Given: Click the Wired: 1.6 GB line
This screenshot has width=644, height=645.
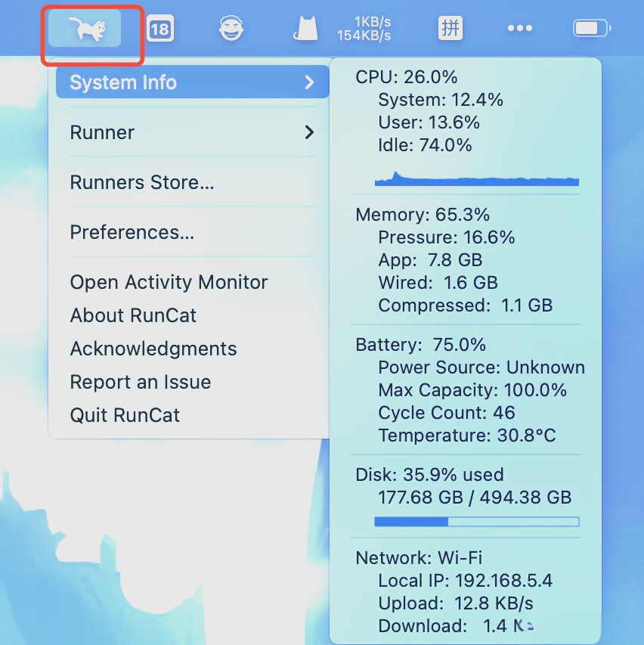Looking at the screenshot, I should click(x=438, y=282).
